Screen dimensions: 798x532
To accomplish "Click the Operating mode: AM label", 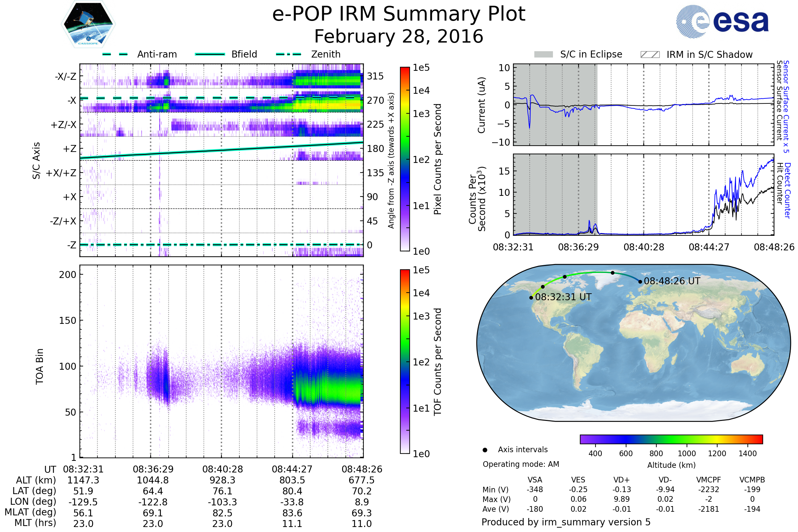I will tap(521, 464).
